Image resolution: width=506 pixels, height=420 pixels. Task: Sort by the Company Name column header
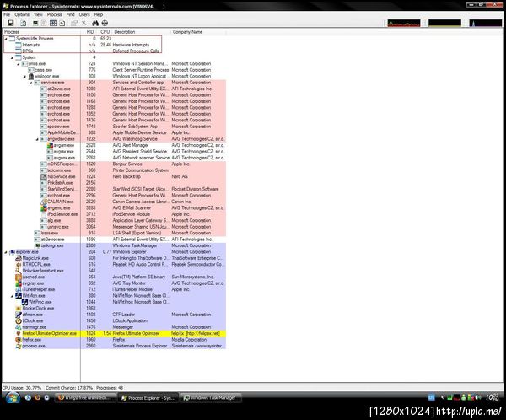[x=198, y=32]
